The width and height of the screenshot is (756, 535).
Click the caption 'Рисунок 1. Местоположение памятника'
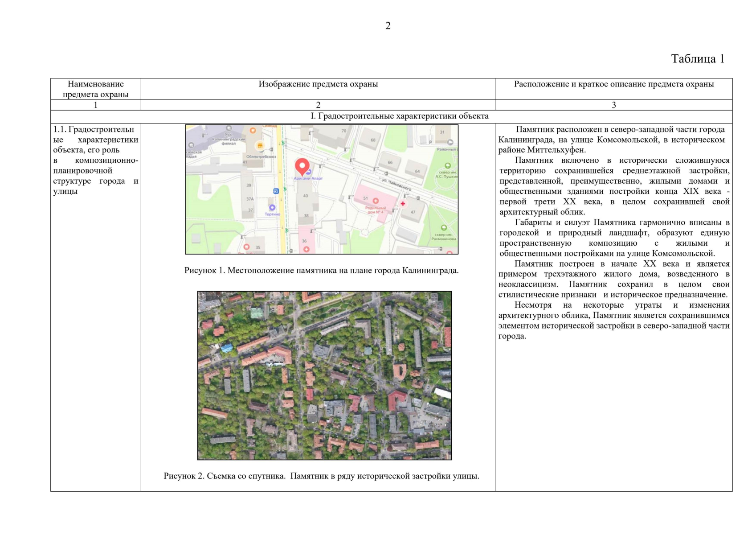(x=322, y=271)
